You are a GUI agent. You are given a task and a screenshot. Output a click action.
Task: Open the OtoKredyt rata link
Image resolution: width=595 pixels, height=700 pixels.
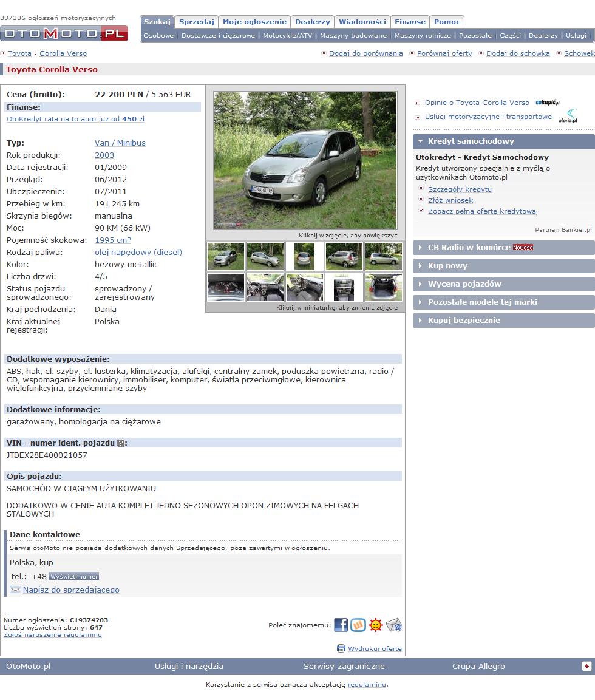click(x=76, y=119)
